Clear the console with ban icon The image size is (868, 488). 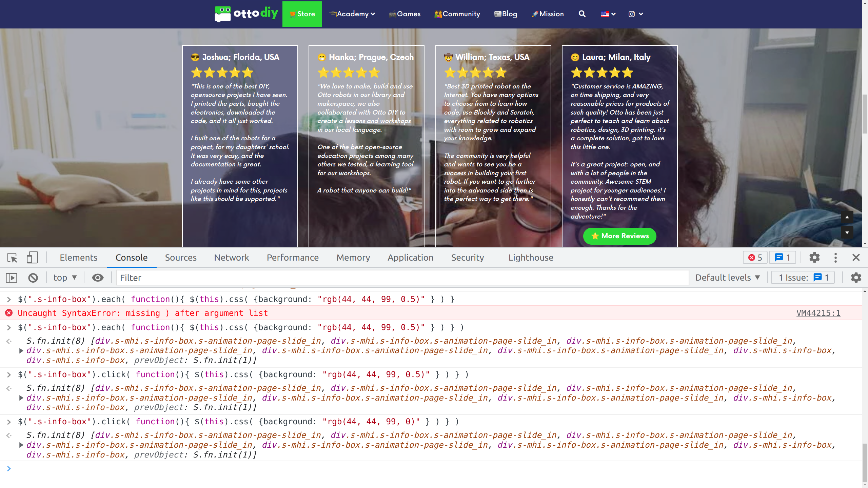[33, 278]
